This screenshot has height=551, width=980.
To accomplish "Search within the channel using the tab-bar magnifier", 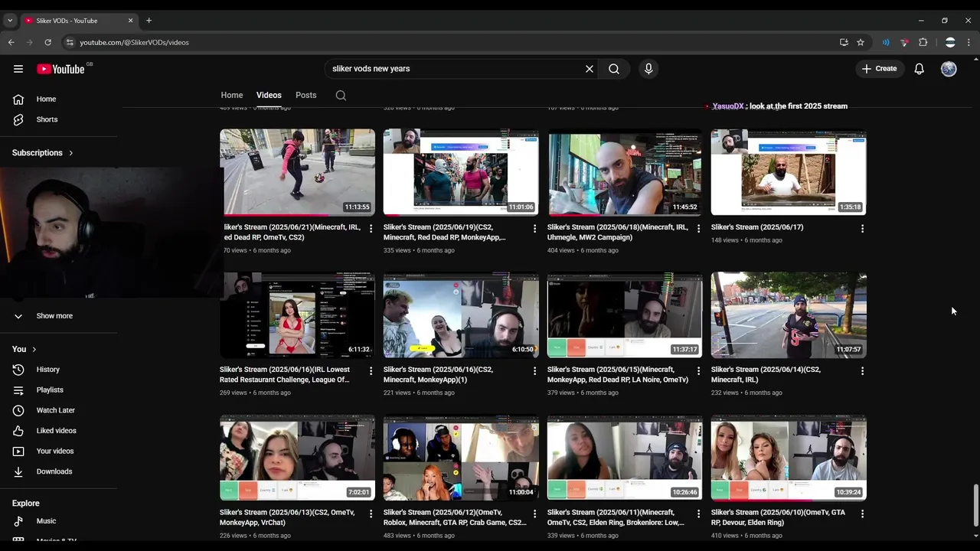I will [341, 96].
